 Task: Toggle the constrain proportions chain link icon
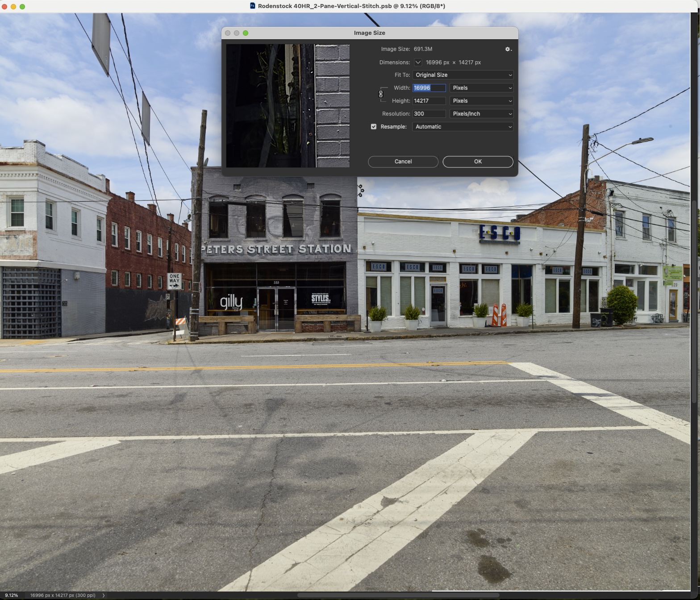click(x=381, y=94)
